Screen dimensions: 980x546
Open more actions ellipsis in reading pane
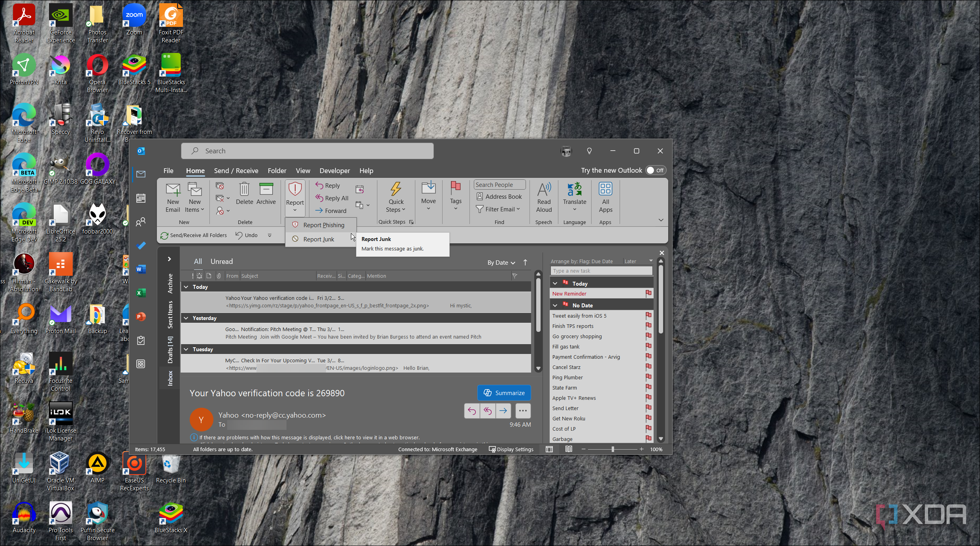tap(523, 411)
